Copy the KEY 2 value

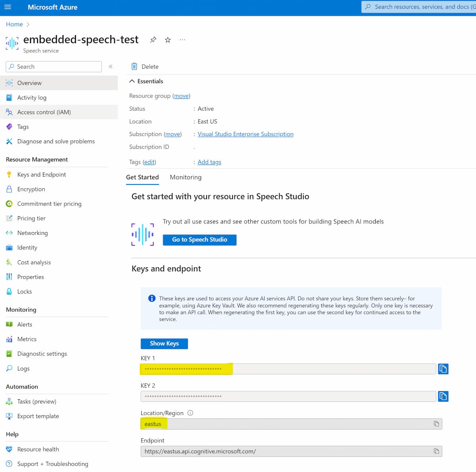click(443, 396)
